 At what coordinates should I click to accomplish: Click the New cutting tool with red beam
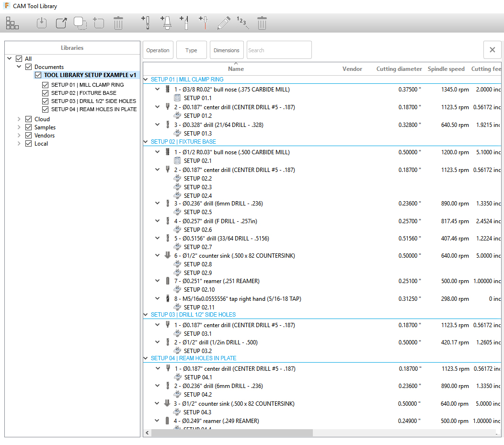204,23
